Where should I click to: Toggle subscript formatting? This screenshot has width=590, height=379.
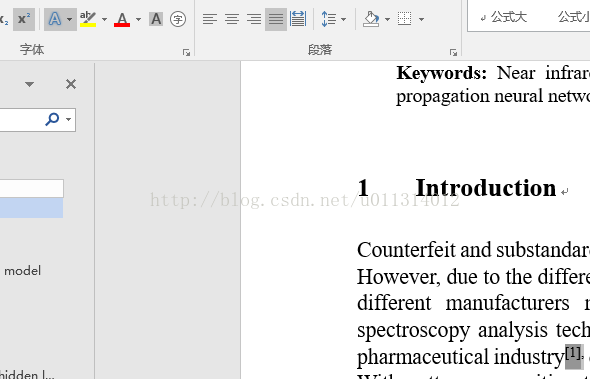[4, 19]
